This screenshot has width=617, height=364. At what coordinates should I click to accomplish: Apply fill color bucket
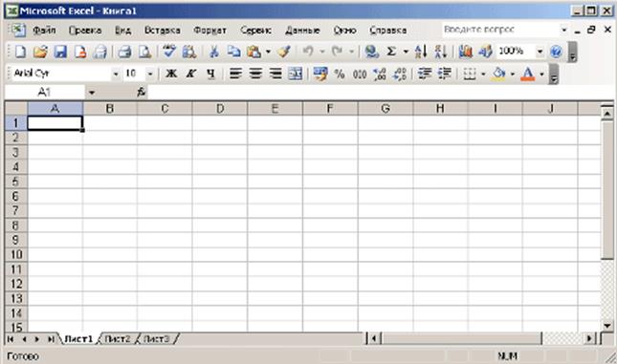click(498, 74)
